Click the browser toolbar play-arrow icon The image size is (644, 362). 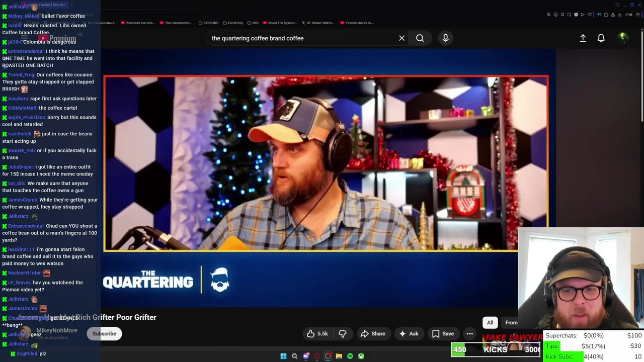[x=583, y=15]
